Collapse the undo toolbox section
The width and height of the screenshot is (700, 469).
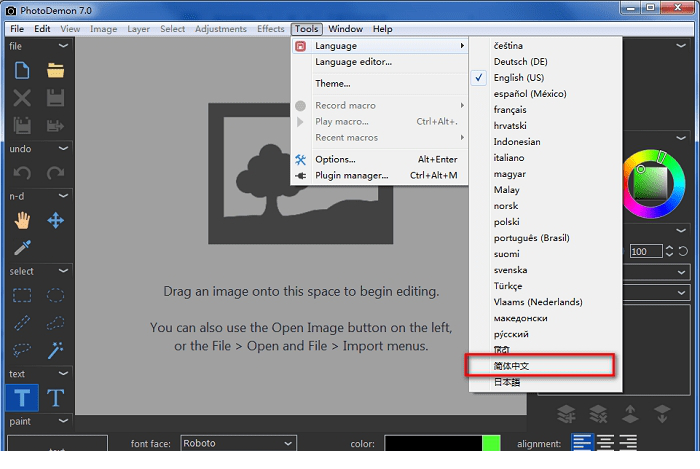pos(63,149)
